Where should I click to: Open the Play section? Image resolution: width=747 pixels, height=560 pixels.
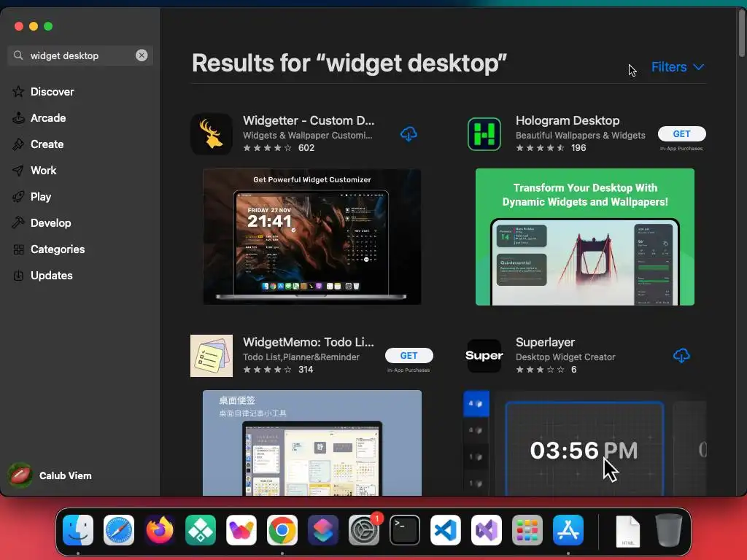coord(41,197)
